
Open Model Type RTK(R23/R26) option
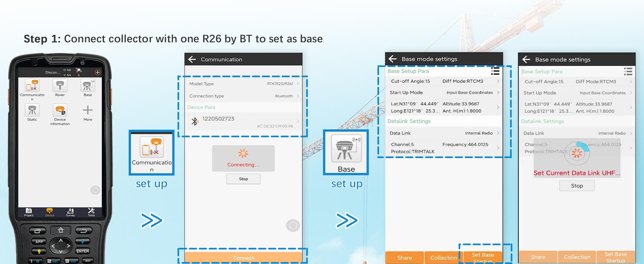click(x=244, y=84)
